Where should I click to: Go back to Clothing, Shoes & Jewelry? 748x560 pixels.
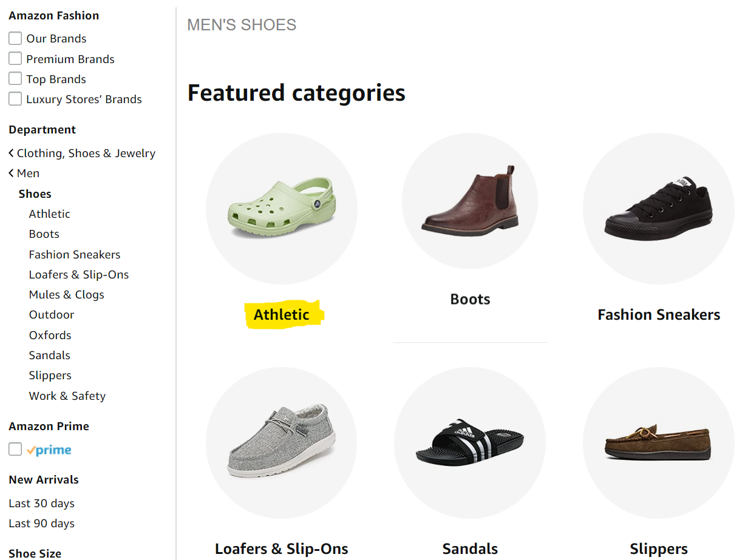click(86, 153)
